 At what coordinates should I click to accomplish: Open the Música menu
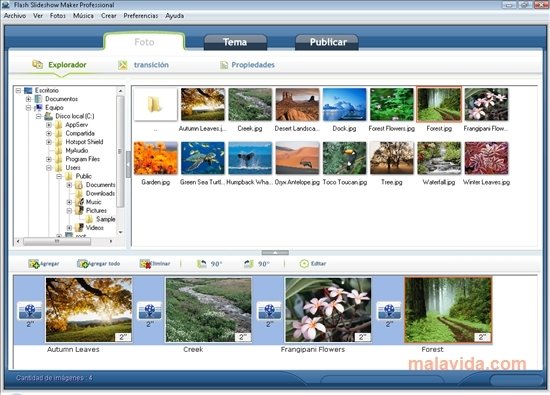click(x=83, y=16)
